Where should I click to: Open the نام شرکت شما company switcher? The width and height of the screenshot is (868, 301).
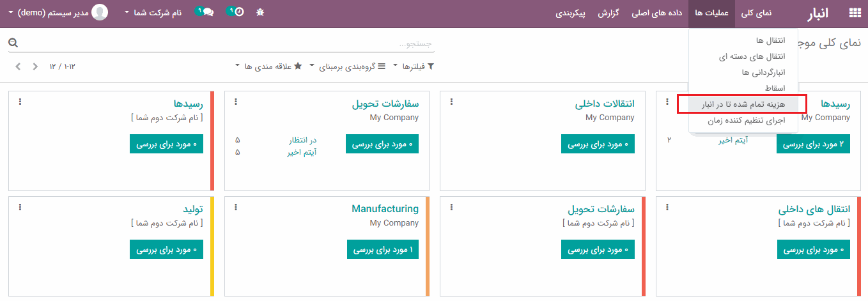153,12
